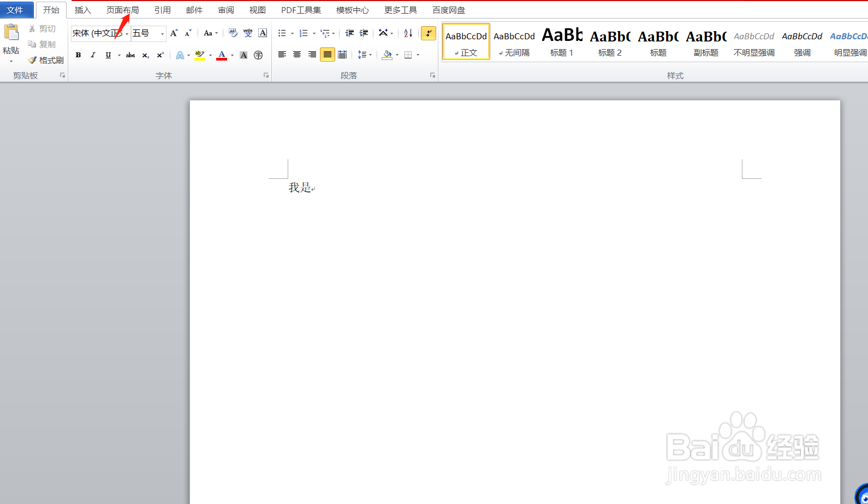The width and height of the screenshot is (868, 504).
Task: Toggle superscript formatting
Action: click(x=160, y=55)
